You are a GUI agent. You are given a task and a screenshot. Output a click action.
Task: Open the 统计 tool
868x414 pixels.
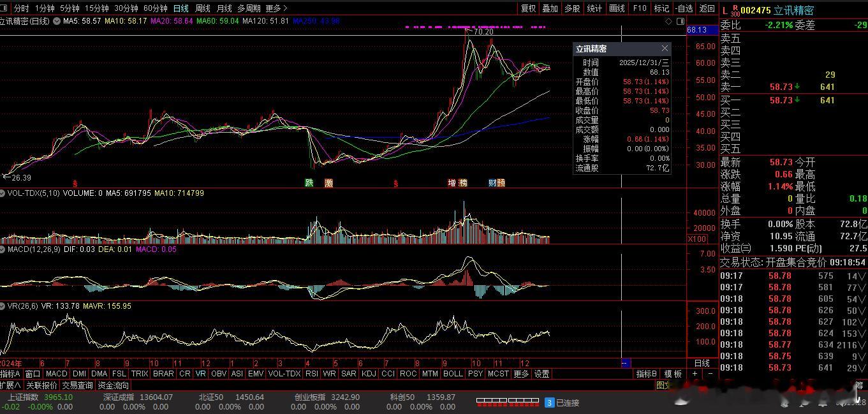pyautogui.click(x=594, y=8)
